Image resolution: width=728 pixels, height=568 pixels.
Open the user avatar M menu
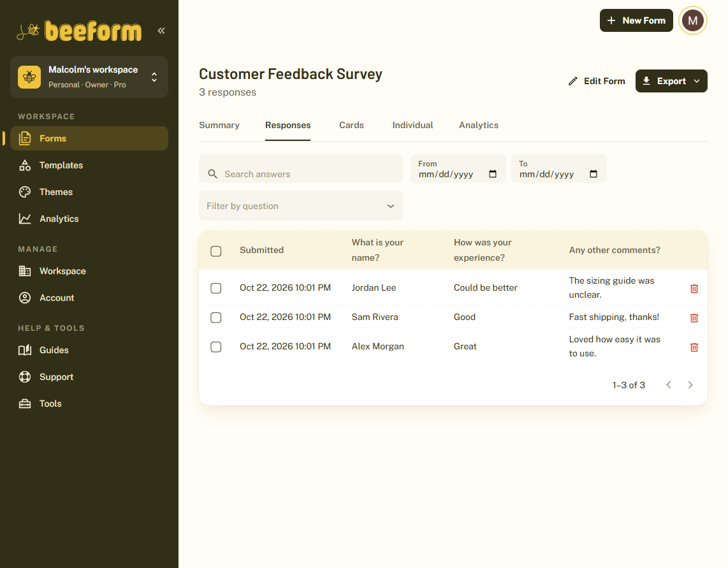[692, 20]
